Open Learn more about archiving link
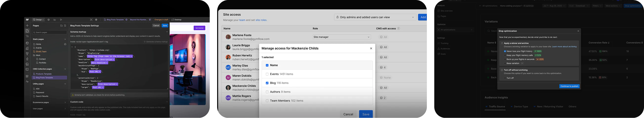 (564, 47)
